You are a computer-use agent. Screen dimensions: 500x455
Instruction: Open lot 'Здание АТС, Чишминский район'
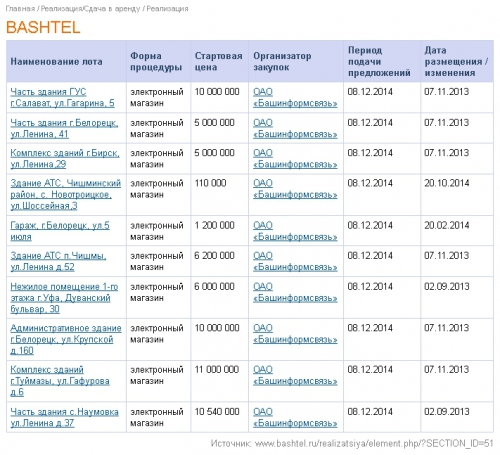[66, 195]
